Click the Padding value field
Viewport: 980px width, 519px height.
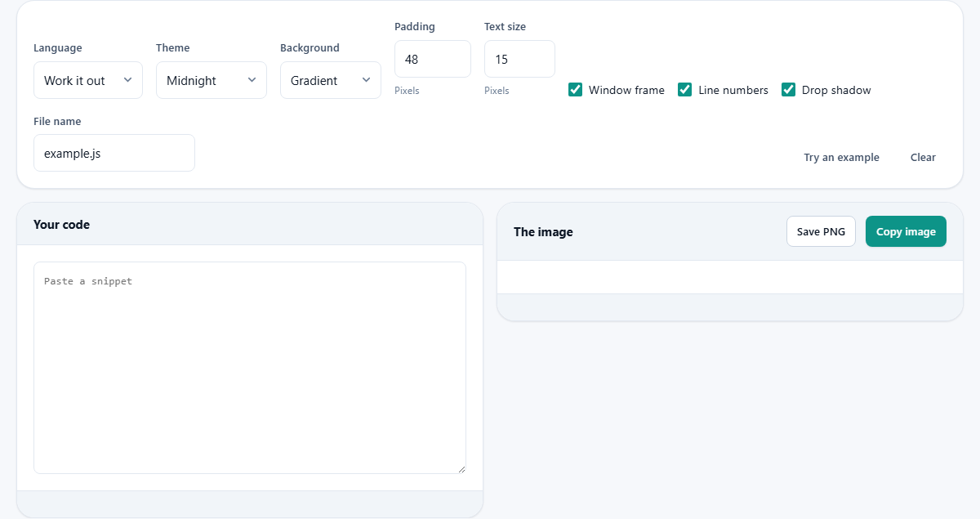click(433, 59)
